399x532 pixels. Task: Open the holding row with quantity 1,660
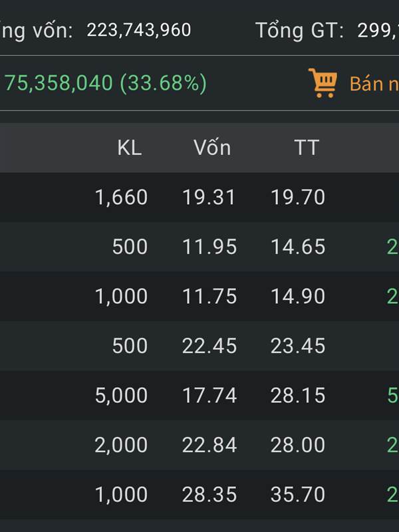[199, 197]
